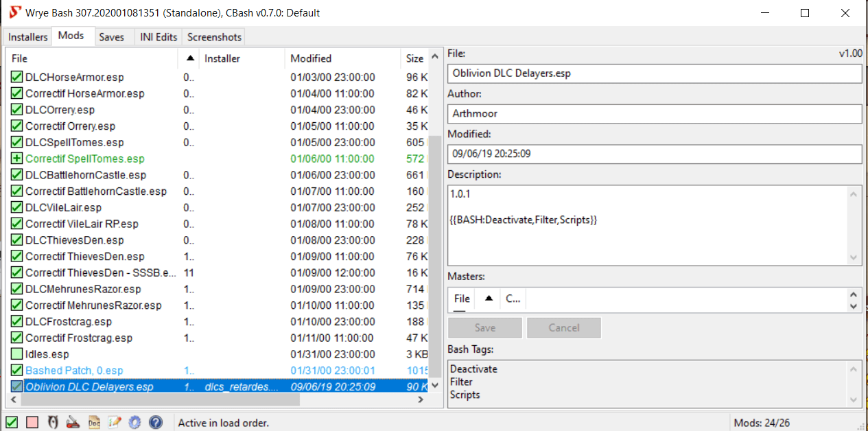Open the help question mark icon

pos(156,423)
